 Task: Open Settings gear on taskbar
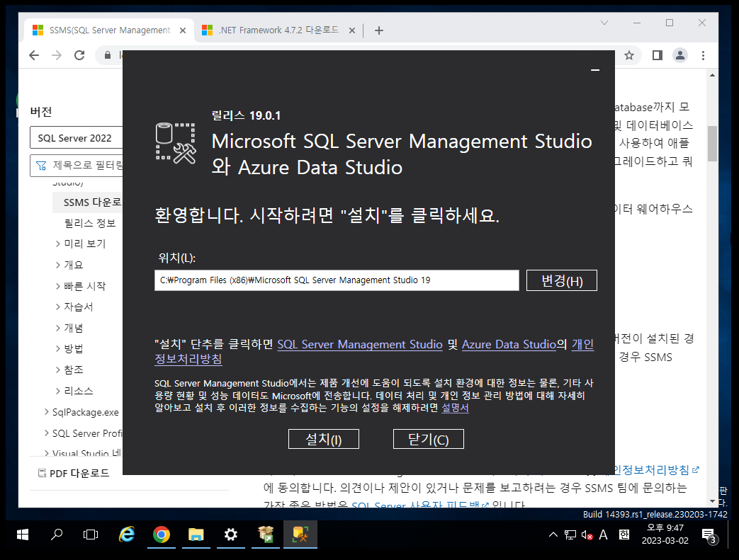pyautogui.click(x=230, y=535)
